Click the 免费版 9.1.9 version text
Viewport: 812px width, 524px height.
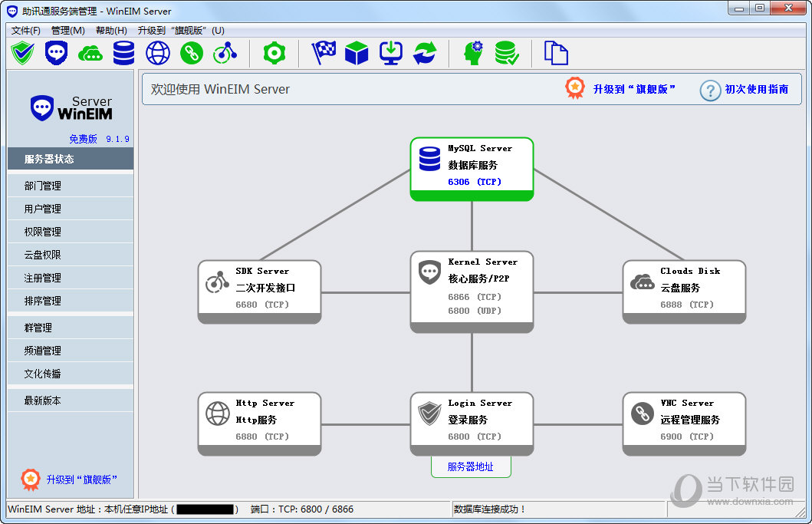pyautogui.click(x=99, y=139)
